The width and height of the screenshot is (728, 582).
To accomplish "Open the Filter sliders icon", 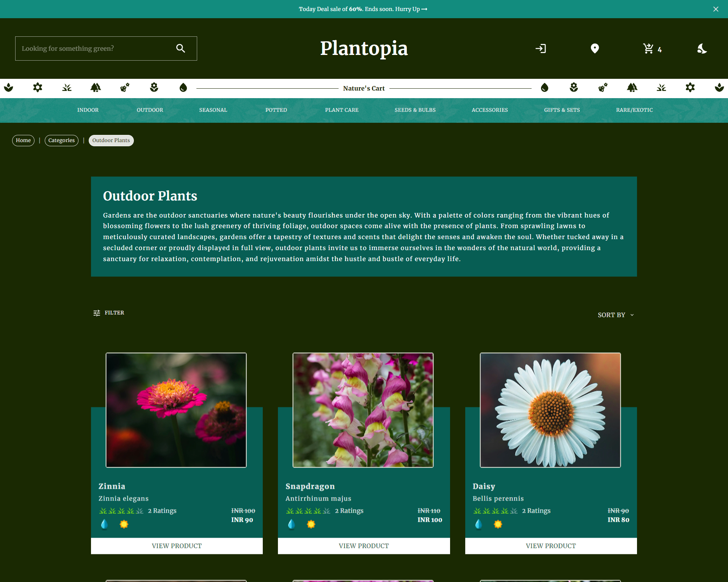I will coord(97,313).
